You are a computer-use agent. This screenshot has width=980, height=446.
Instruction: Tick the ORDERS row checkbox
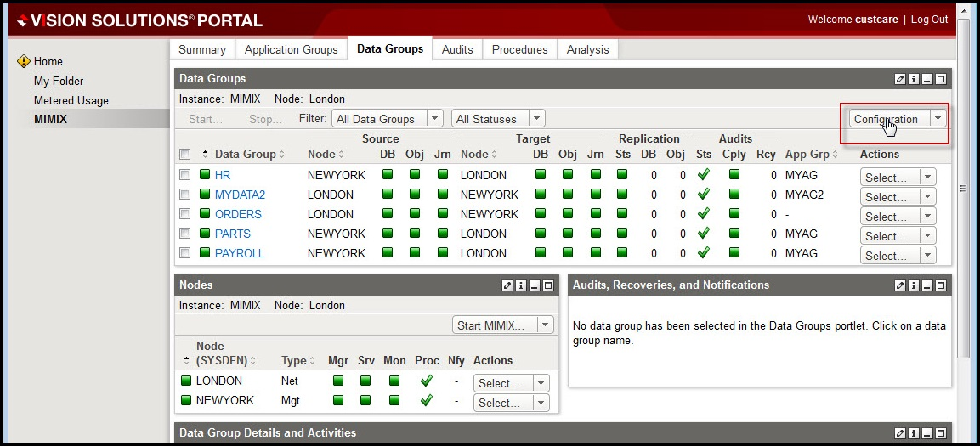[x=184, y=214]
